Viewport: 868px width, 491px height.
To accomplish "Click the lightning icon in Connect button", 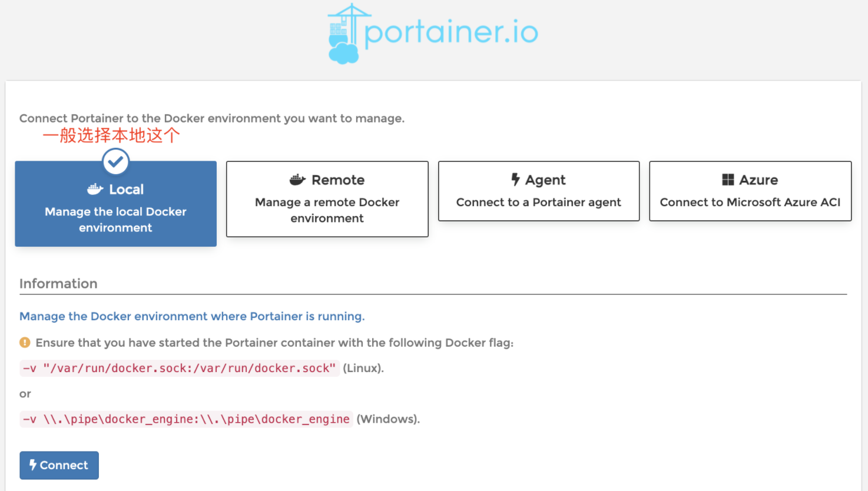I will pyautogui.click(x=33, y=465).
